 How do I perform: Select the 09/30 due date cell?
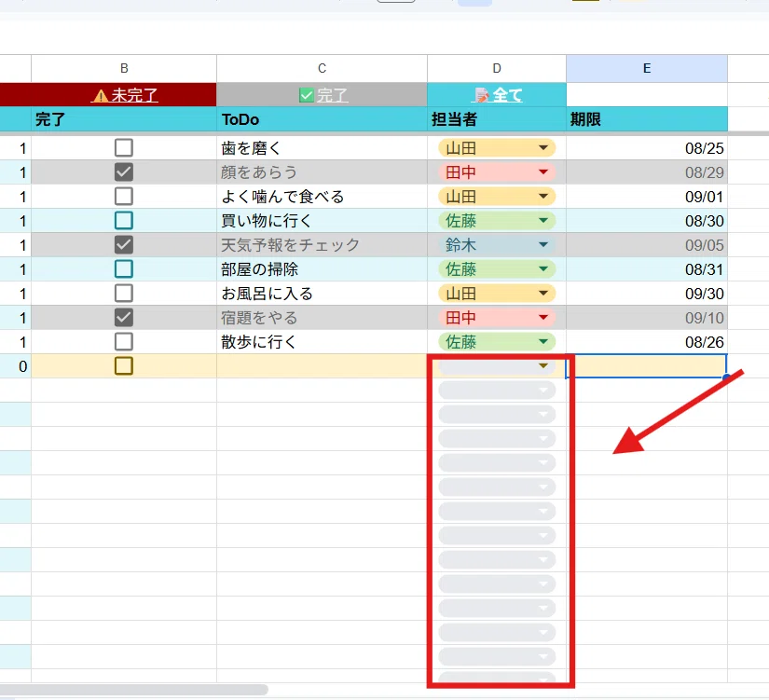pyautogui.click(x=647, y=294)
